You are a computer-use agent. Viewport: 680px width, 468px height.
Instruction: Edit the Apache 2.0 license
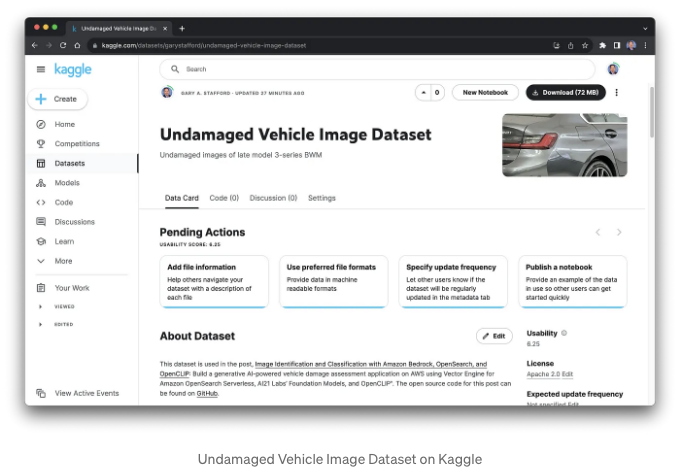[567, 374]
